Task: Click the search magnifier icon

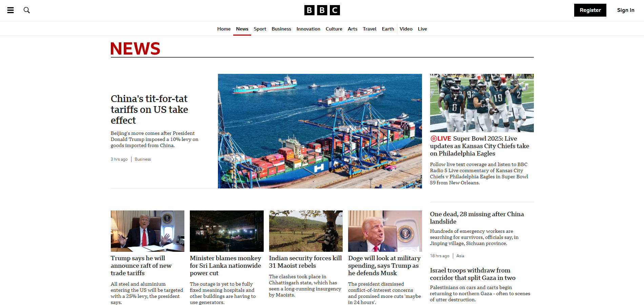Action: [27, 10]
